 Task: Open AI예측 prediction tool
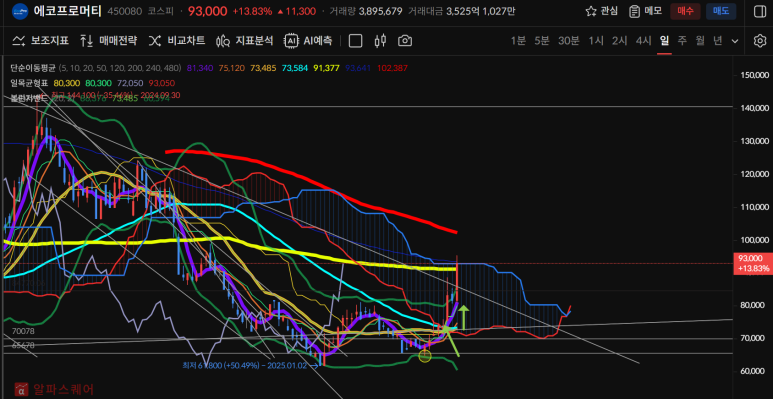point(308,41)
